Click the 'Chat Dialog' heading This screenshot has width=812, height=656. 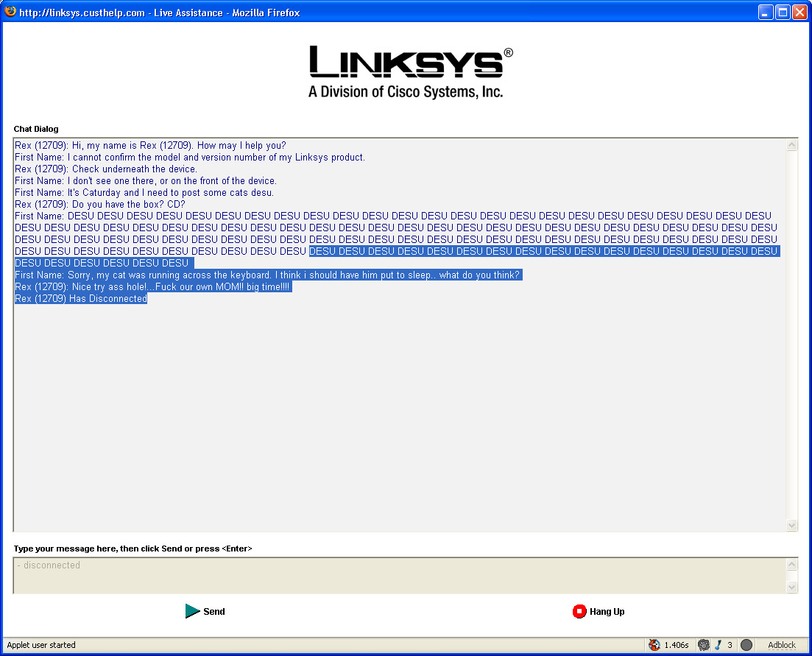coord(36,129)
